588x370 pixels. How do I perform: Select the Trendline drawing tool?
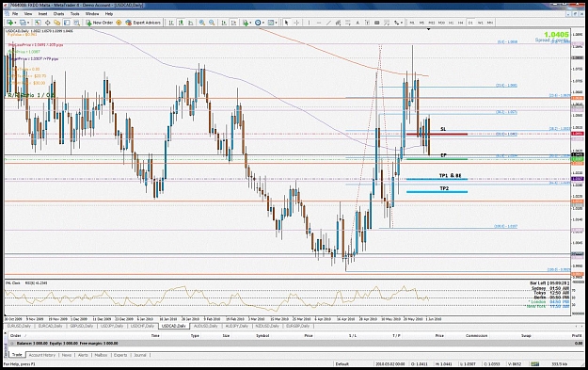pos(328,23)
